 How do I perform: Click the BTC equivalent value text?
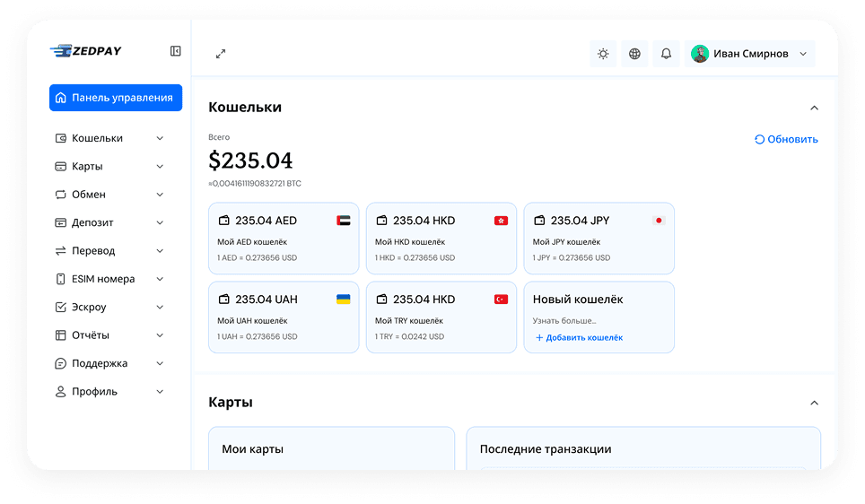coord(255,184)
